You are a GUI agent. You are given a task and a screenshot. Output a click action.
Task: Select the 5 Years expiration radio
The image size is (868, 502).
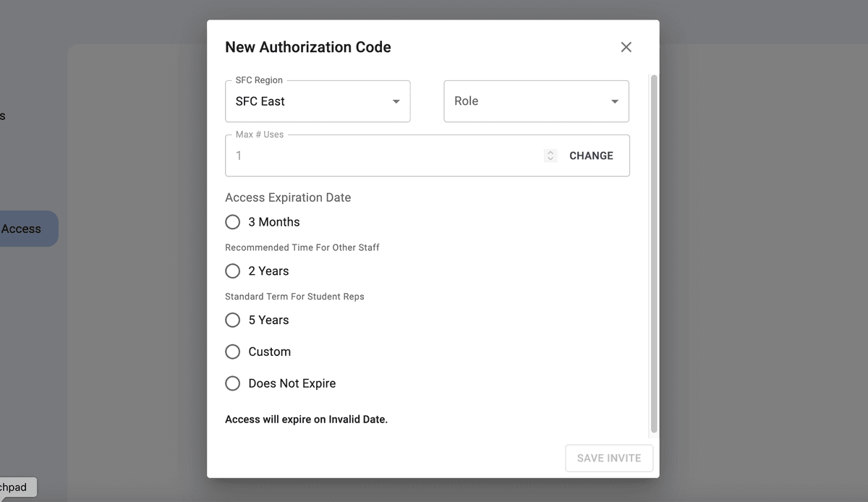tap(233, 320)
